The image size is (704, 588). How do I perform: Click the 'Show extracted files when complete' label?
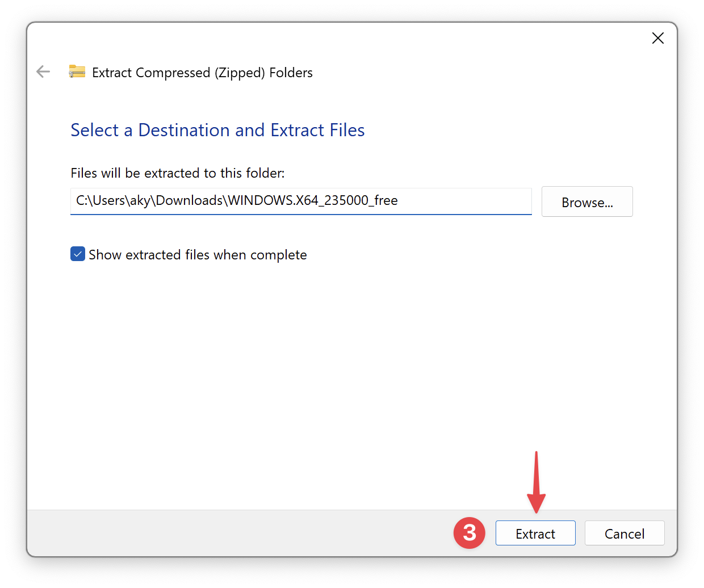click(198, 255)
